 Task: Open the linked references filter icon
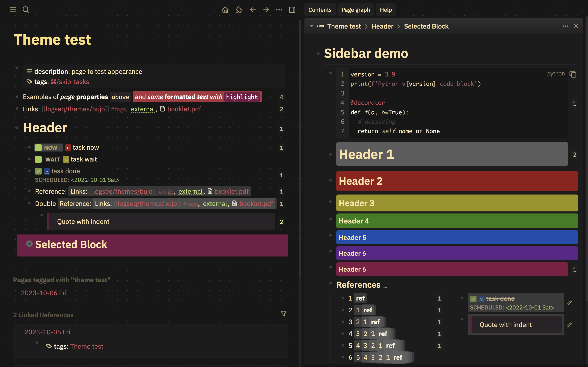(283, 314)
